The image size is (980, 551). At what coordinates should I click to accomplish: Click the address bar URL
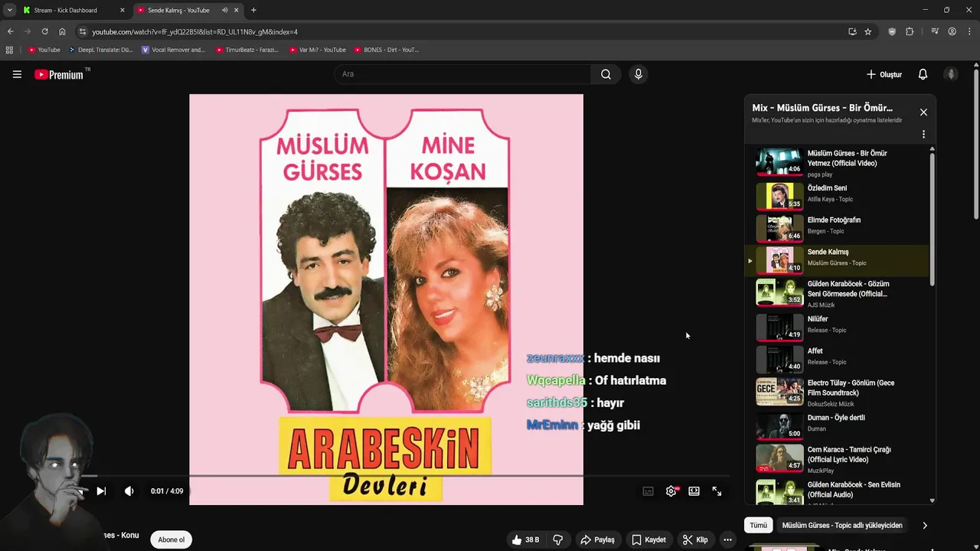point(194,32)
